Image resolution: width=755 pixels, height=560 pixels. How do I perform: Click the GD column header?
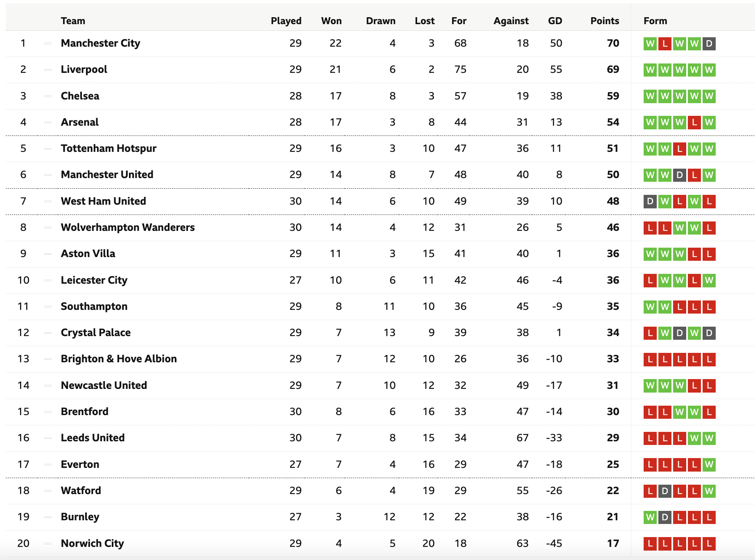click(x=555, y=21)
